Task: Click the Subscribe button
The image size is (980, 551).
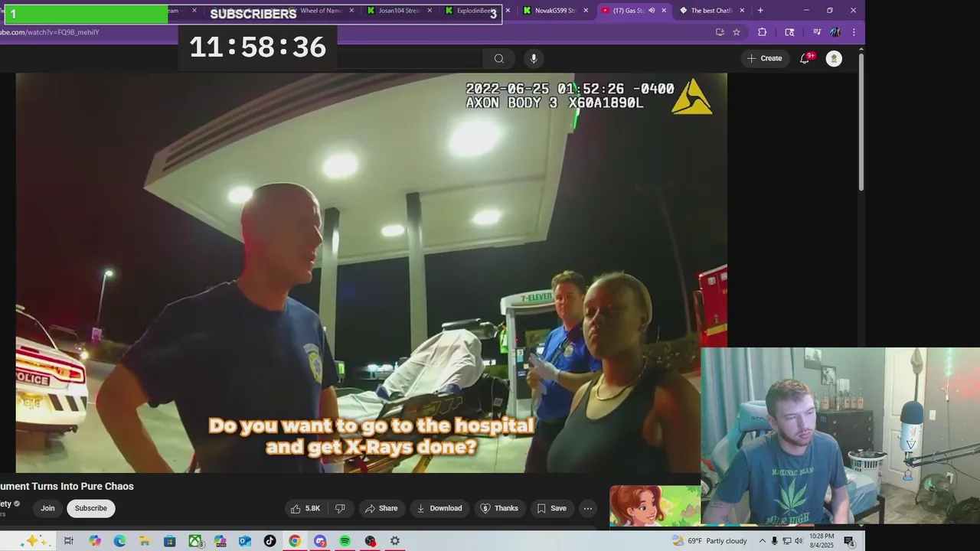Action: click(x=90, y=508)
